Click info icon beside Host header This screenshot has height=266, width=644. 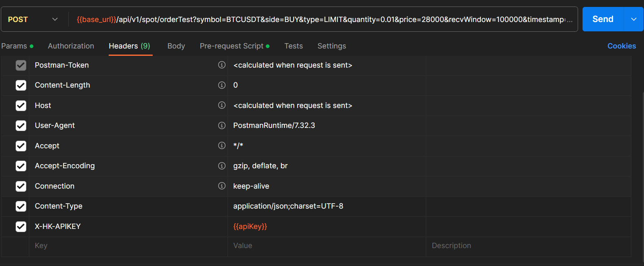222,105
